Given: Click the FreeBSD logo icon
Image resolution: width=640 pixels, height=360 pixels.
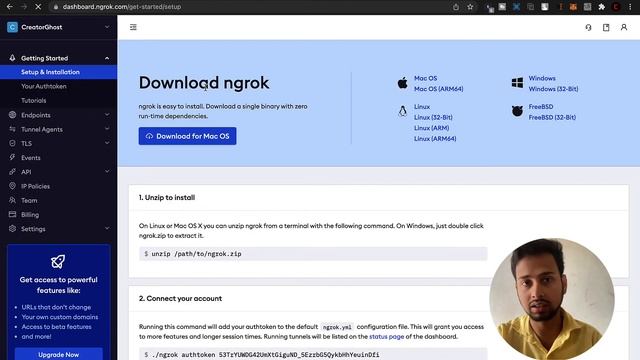Looking at the screenshot, I should (x=517, y=111).
